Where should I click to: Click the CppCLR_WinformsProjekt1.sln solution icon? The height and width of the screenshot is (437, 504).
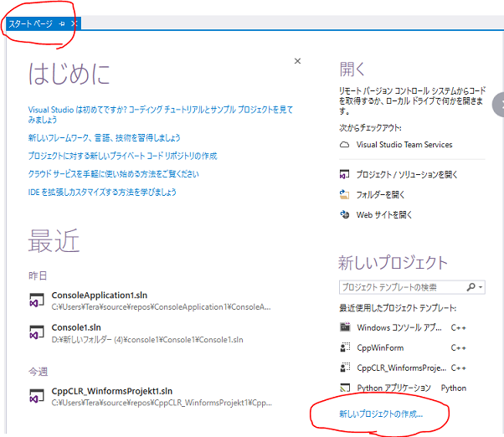click(36, 395)
